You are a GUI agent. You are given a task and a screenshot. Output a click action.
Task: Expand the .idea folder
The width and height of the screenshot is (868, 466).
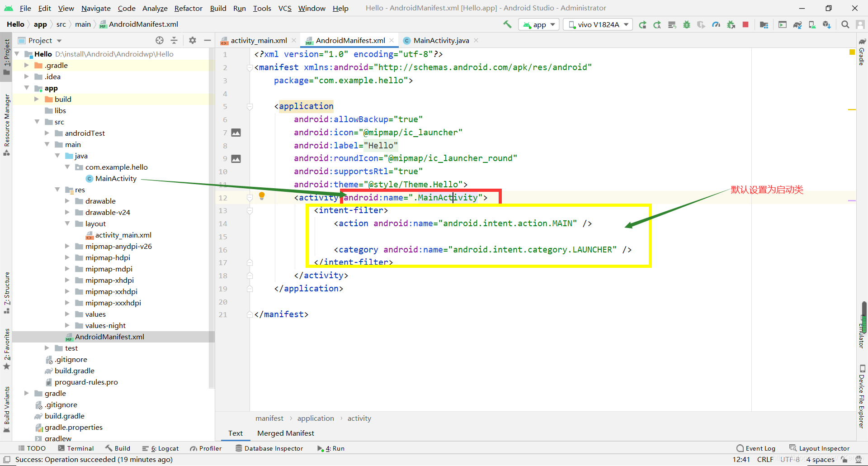[x=27, y=76]
